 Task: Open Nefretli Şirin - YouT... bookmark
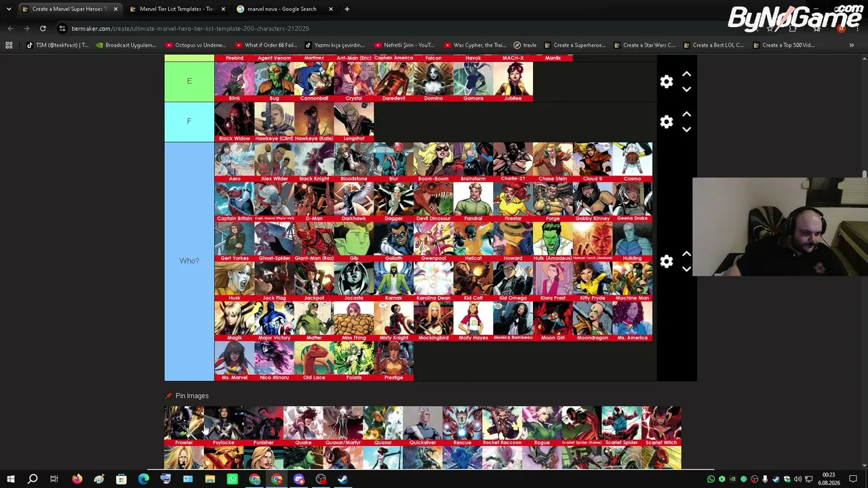[x=404, y=45]
